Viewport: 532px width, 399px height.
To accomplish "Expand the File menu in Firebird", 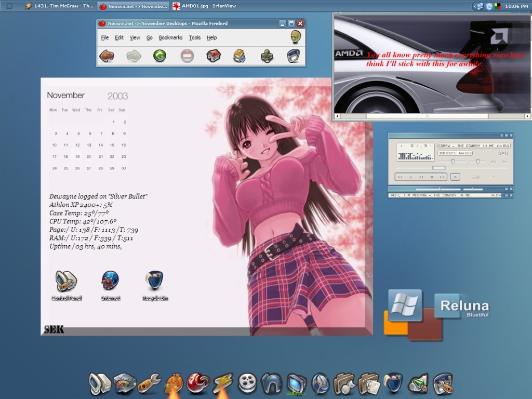I will click(x=105, y=38).
